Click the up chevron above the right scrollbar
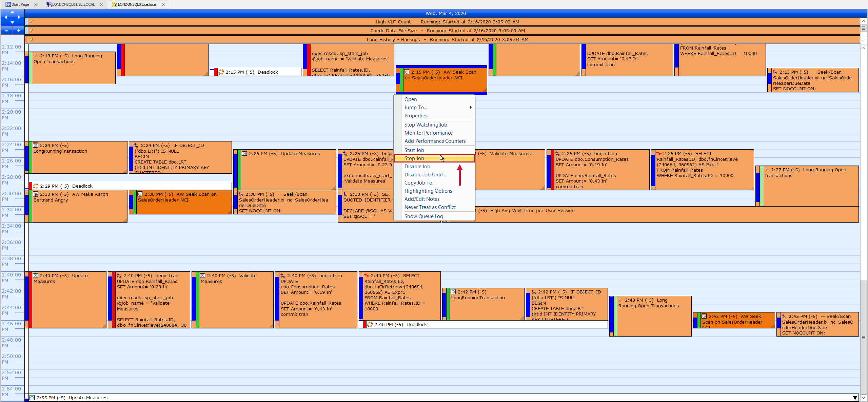The image size is (868, 402). pyautogui.click(x=863, y=47)
